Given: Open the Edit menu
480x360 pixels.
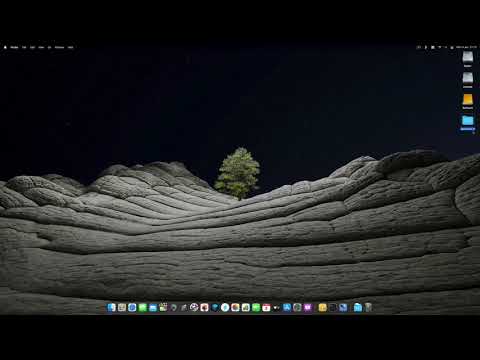Looking at the screenshot, I should tap(32, 47).
